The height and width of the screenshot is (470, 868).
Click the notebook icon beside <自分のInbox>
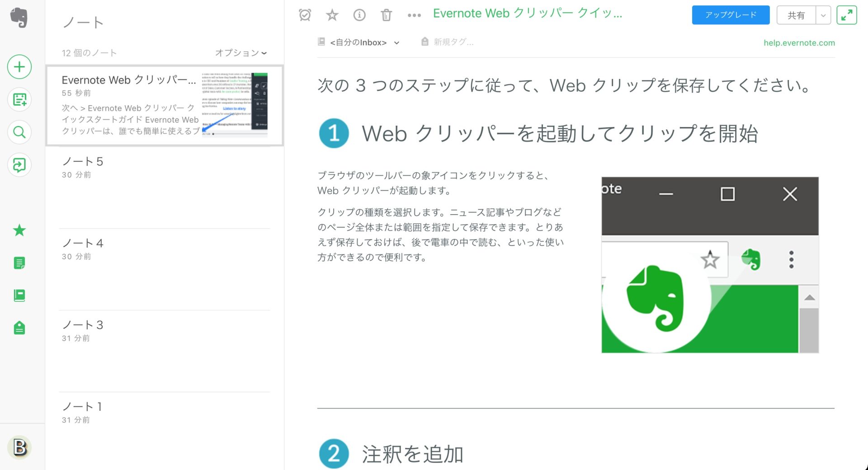point(321,42)
